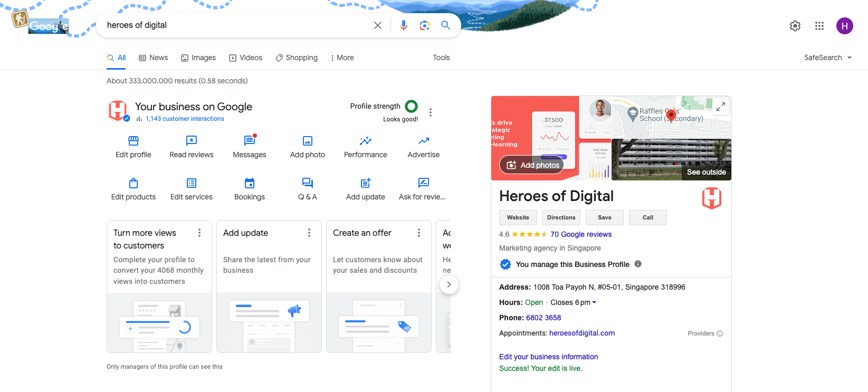Screen dimensions: 868x392
Task: Open the Advertise trend icon
Action: pos(424,141)
